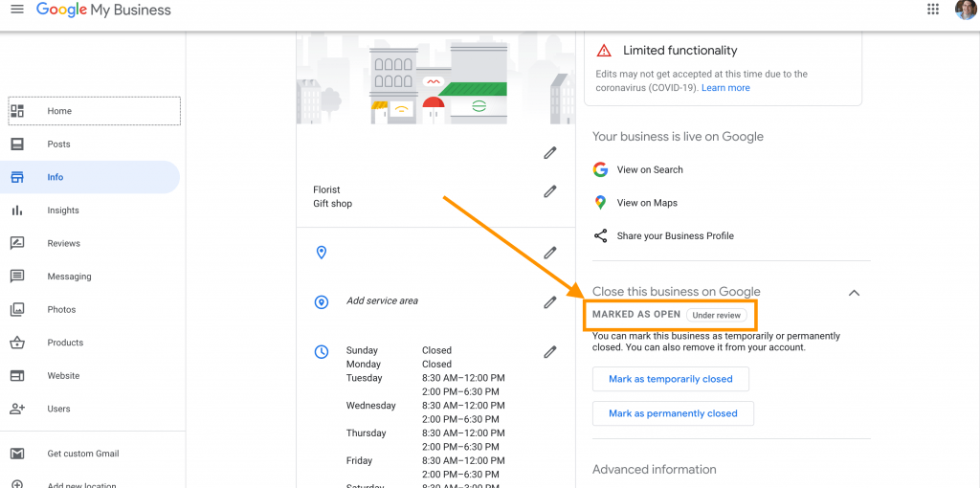Click the Posts sidebar icon
Screen dimensions: 980x488
(x=17, y=144)
